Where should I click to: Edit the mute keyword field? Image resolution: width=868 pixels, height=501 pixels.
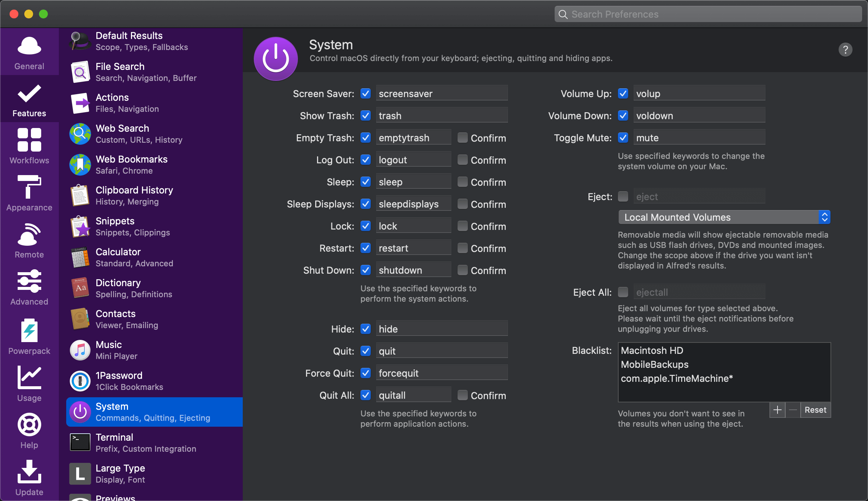[699, 138]
